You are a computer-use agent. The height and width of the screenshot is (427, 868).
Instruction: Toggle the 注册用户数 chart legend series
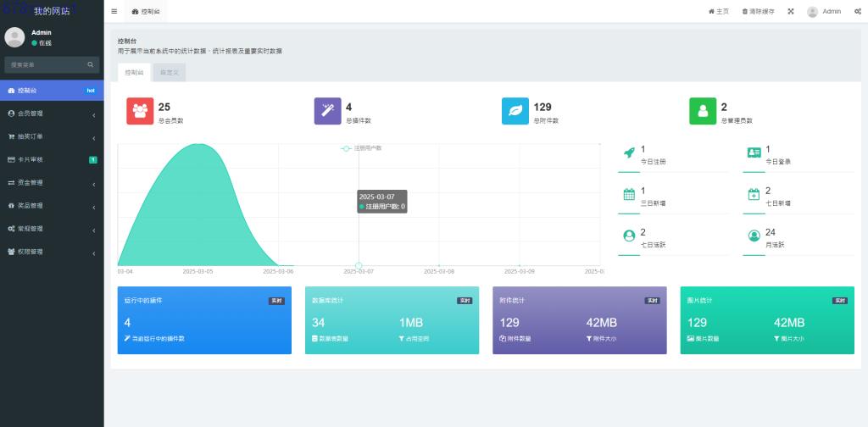[x=362, y=148]
